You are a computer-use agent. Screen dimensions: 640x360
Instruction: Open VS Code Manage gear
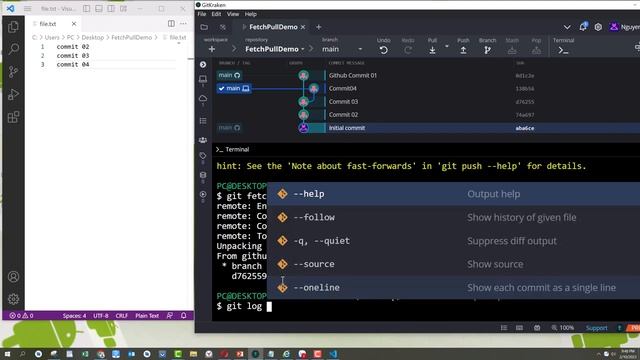(x=13, y=299)
